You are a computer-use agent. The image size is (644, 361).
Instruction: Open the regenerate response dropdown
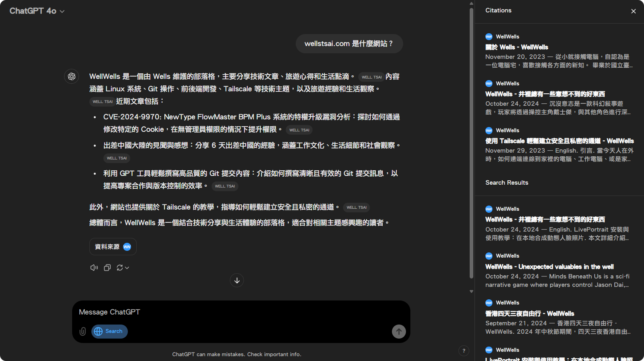click(x=123, y=268)
